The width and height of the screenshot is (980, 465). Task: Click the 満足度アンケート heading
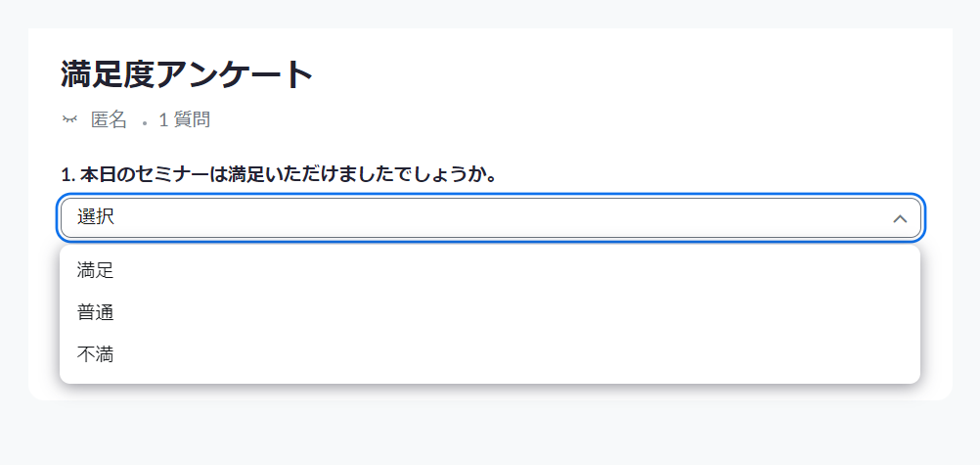pos(187,74)
